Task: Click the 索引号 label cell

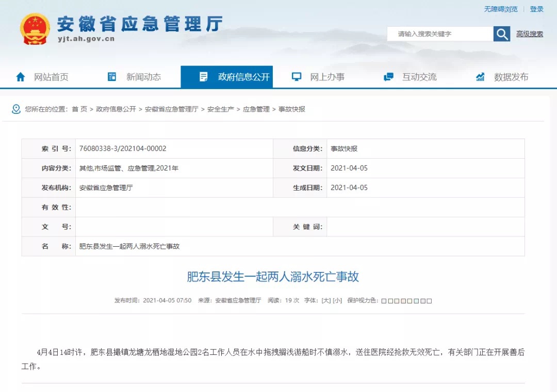Action: 48,149
